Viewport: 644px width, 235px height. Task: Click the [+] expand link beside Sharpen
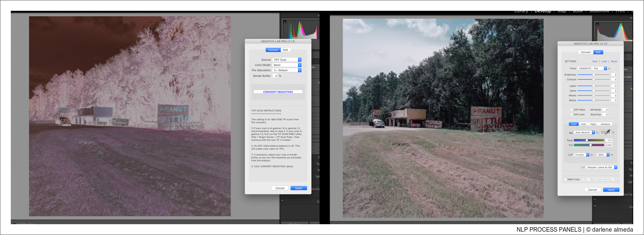583,167
